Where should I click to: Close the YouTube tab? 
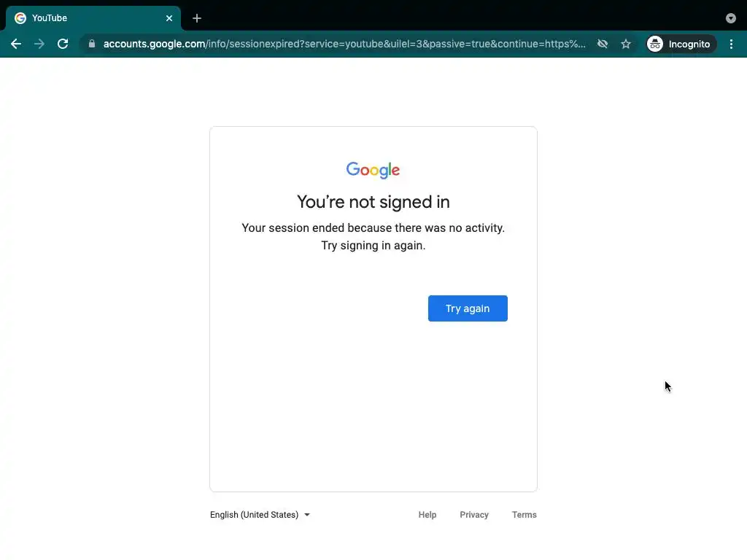[169, 18]
